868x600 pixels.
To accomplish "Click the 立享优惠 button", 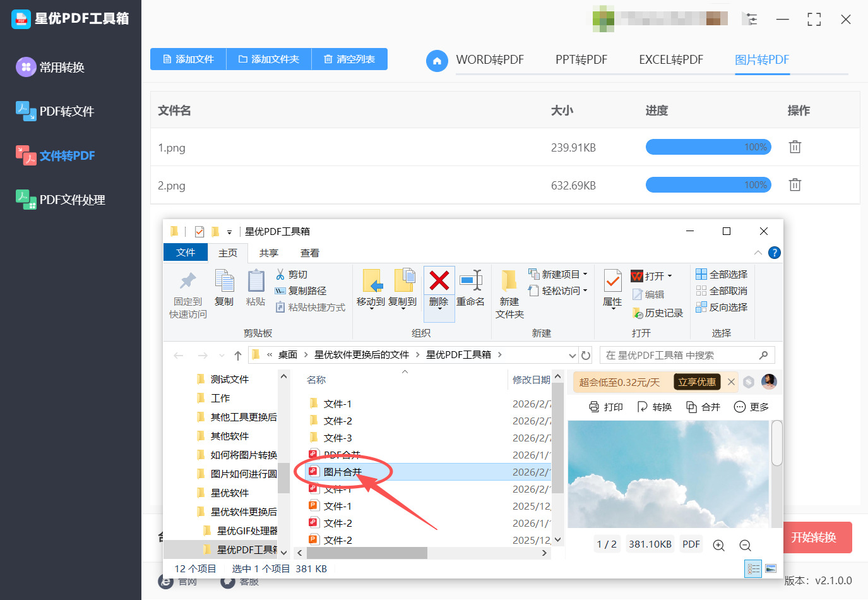I will [697, 382].
